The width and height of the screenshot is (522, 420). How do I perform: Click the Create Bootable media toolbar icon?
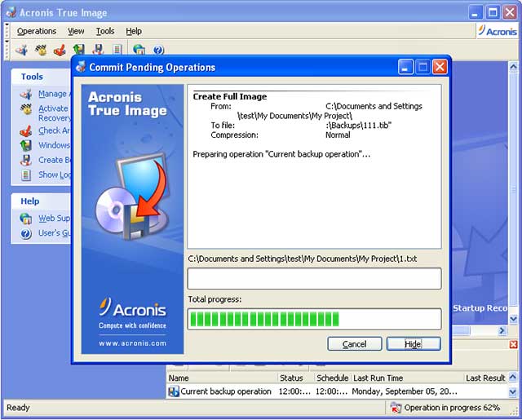(98, 50)
